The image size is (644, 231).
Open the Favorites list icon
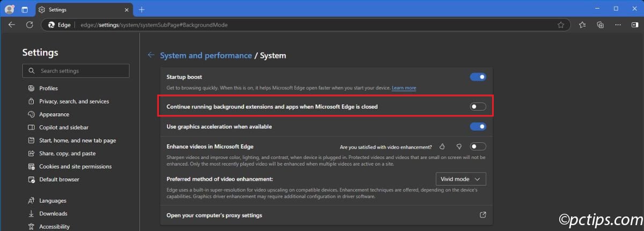[582, 25]
